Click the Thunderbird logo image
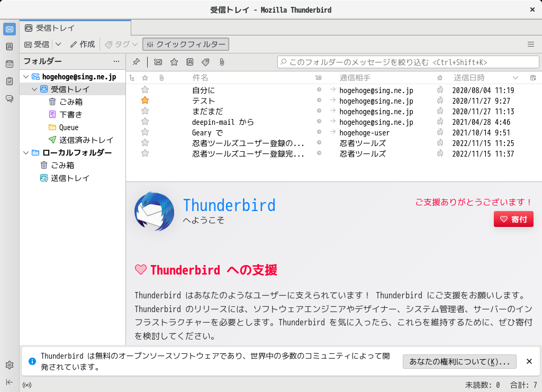 (x=154, y=212)
